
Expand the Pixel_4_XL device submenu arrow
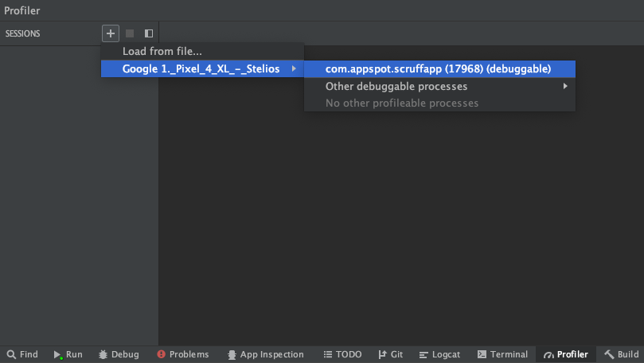click(294, 68)
